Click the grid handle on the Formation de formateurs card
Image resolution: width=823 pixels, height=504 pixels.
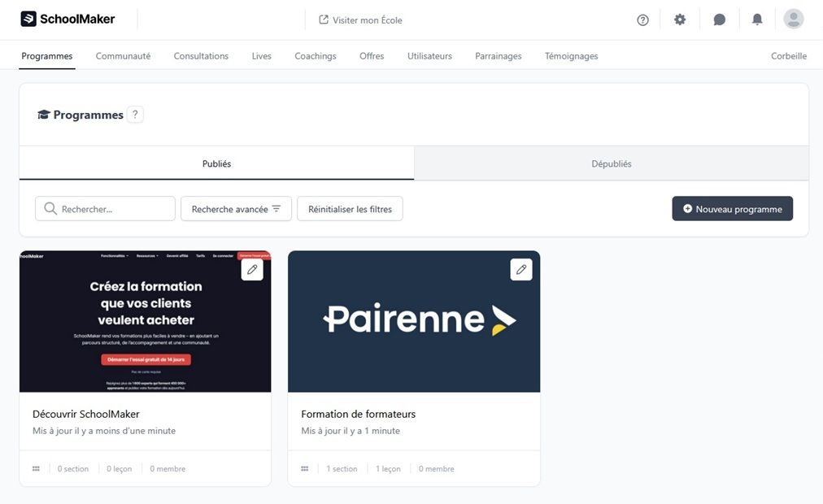click(303, 468)
